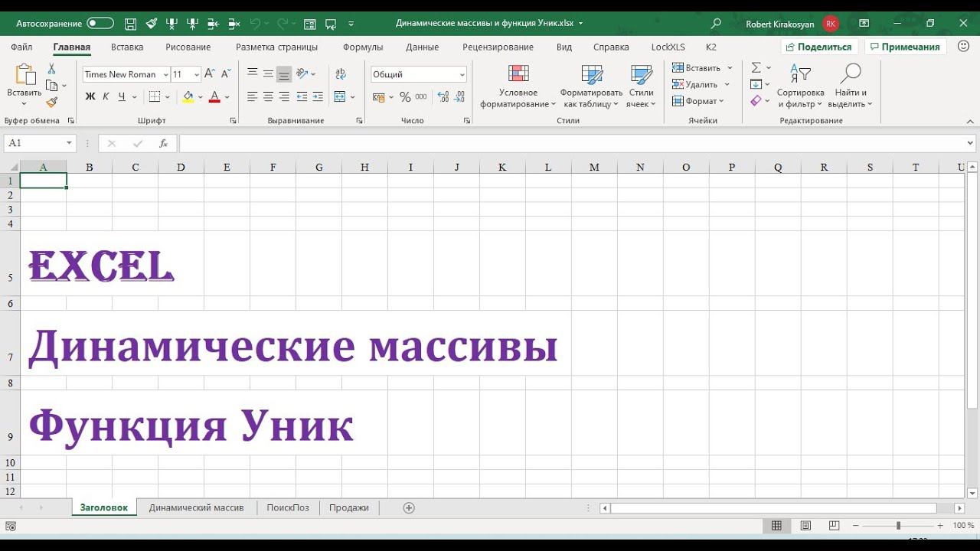The height and width of the screenshot is (551, 980).
Task: Switch to the Вставка tab
Action: tap(127, 47)
